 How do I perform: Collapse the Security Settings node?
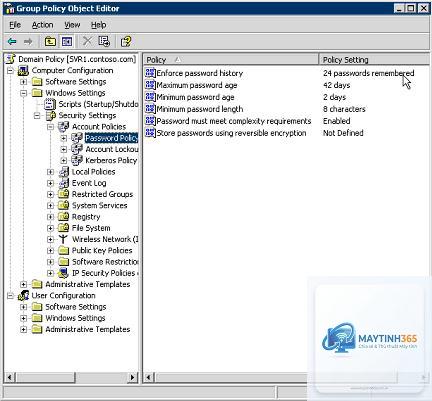tap(37, 116)
